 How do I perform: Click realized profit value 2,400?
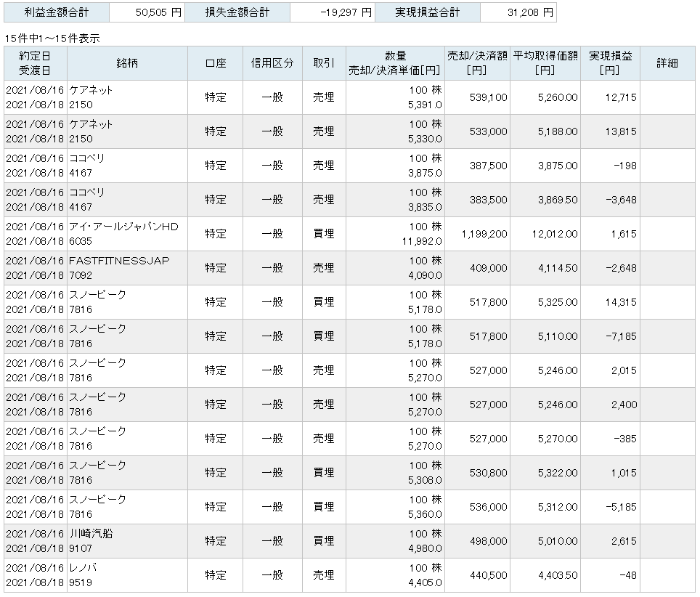(x=624, y=405)
